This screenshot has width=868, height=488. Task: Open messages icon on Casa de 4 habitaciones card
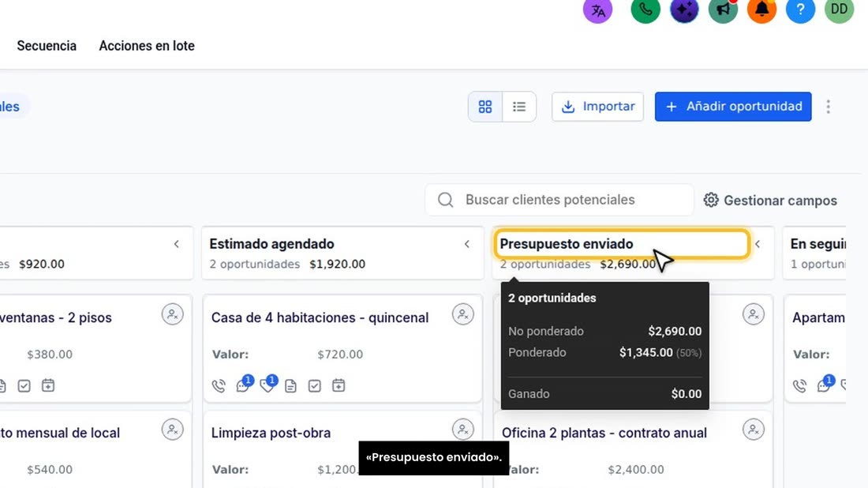pos(243,385)
